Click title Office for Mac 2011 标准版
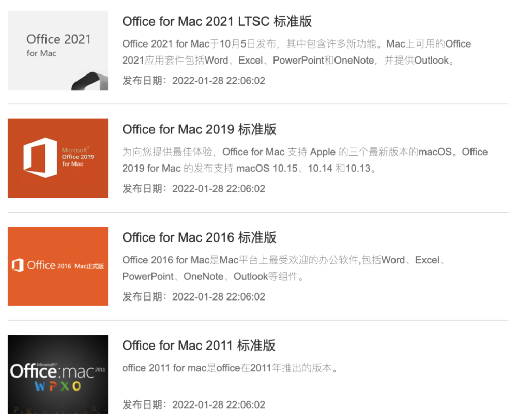The width and height of the screenshot is (517, 420). tap(199, 346)
